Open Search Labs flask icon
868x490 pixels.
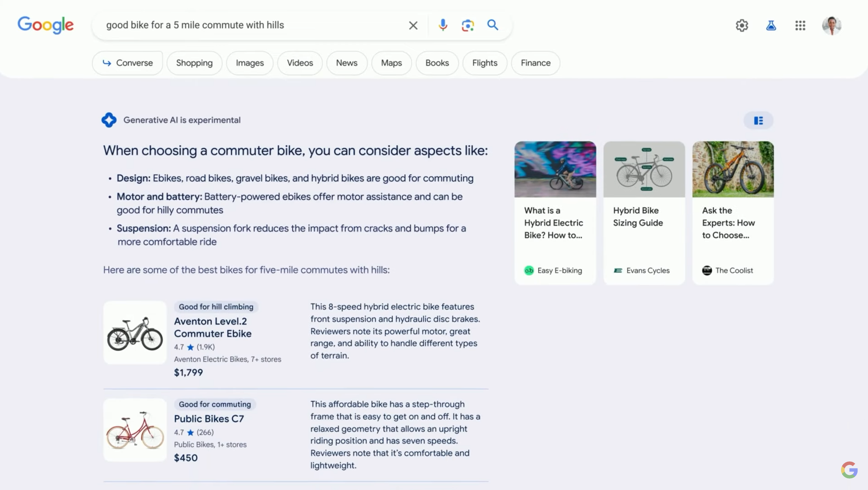pos(771,25)
